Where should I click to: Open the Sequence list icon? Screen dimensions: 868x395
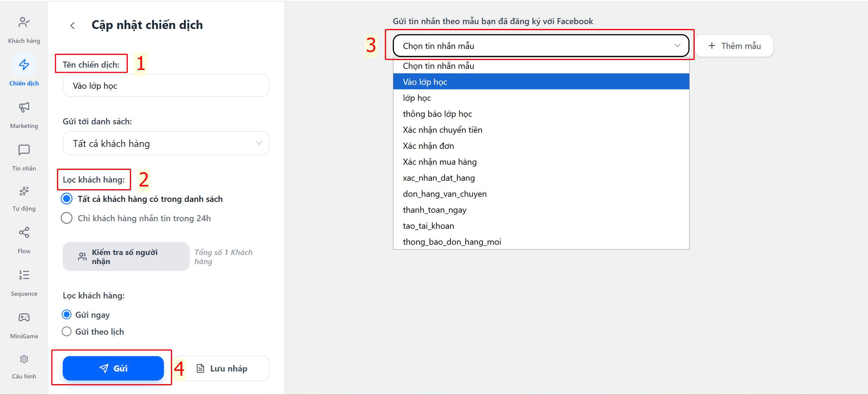tap(24, 275)
